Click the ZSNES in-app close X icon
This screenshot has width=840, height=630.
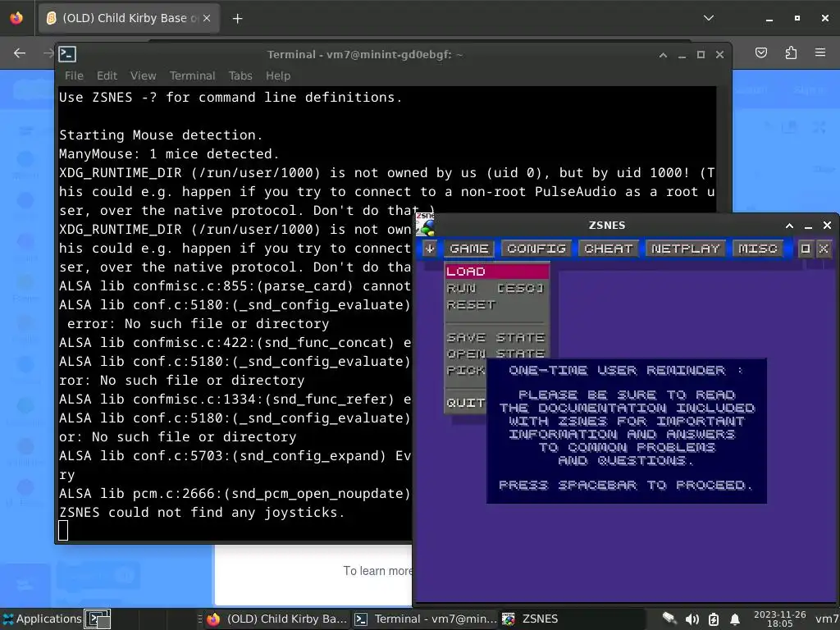pyautogui.click(x=824, y=249)
